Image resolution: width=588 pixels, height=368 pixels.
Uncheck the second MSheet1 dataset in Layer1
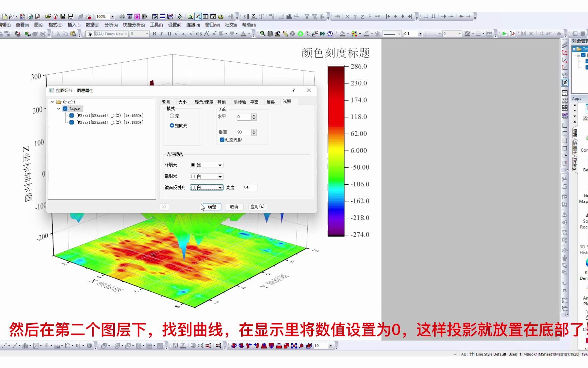click(x=71, y=122)
